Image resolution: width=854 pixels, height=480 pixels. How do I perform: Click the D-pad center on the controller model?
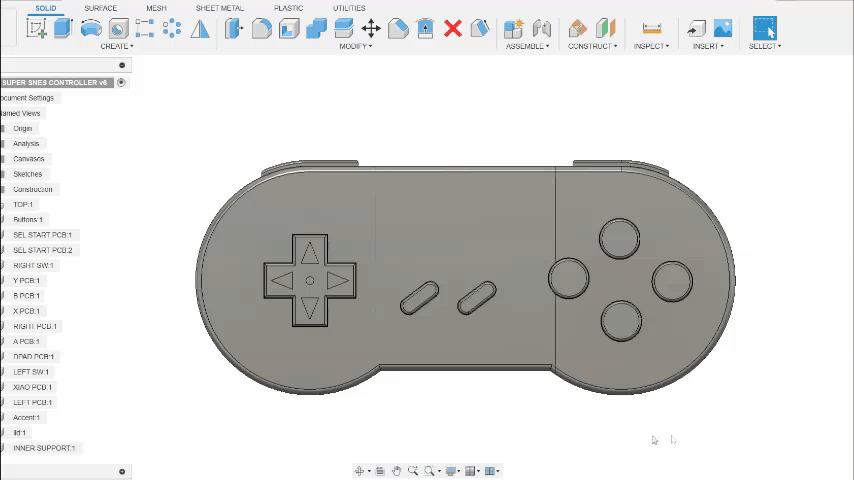(310, 281)
